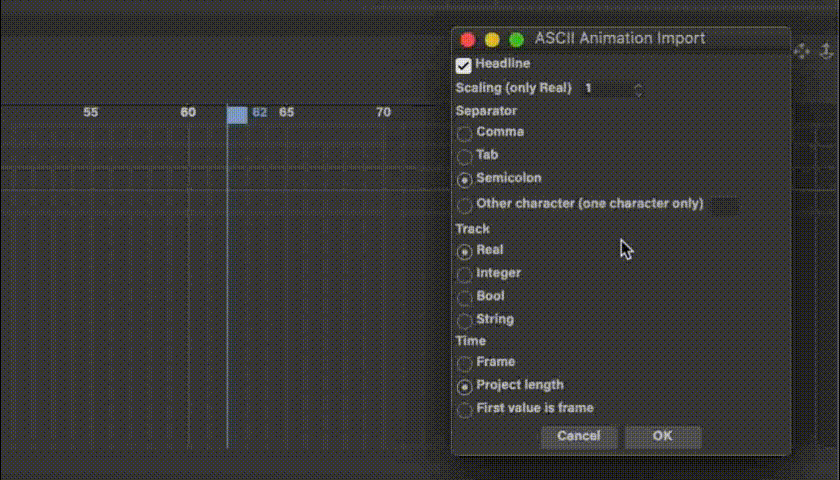Click frame 60 on timeline ruler
The width and height of the screenshot is (840, 480).
click(x=188, y=112)
